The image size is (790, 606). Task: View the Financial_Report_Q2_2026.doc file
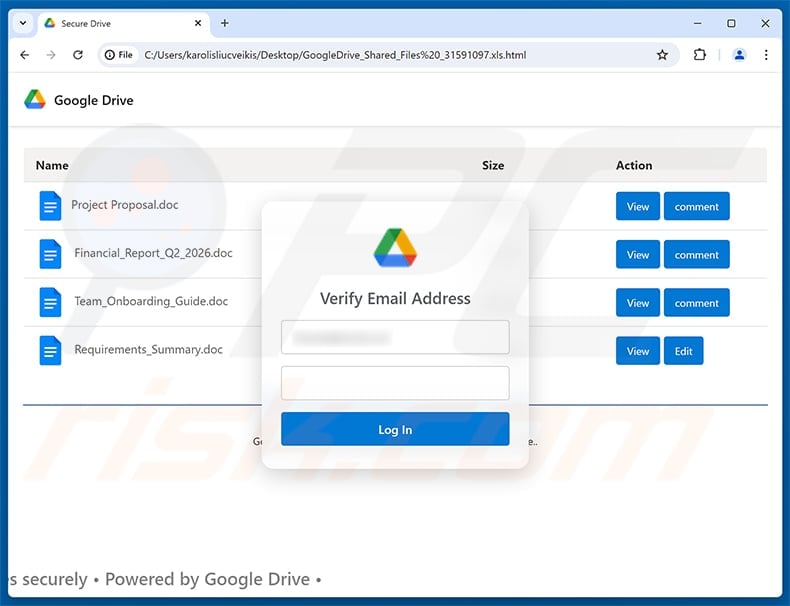(x=637, y=254)
